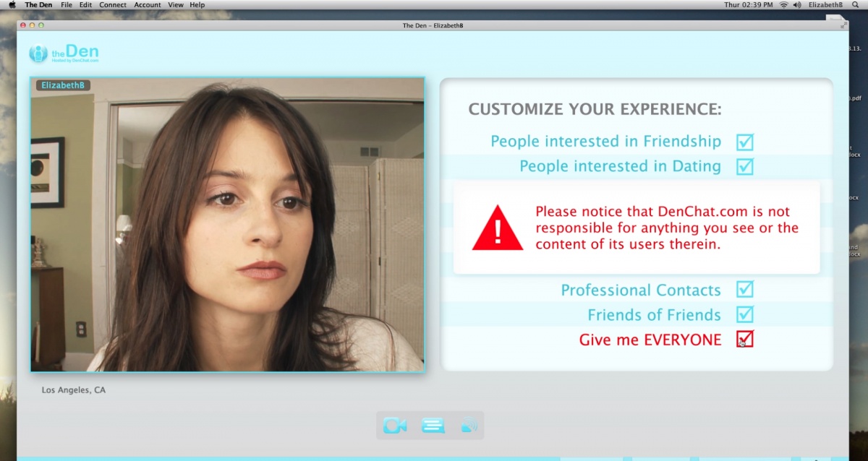Click the ElizabethB name tag on video
The width and height of the screenshot is (868, 461).
click(x=63, y=85)
